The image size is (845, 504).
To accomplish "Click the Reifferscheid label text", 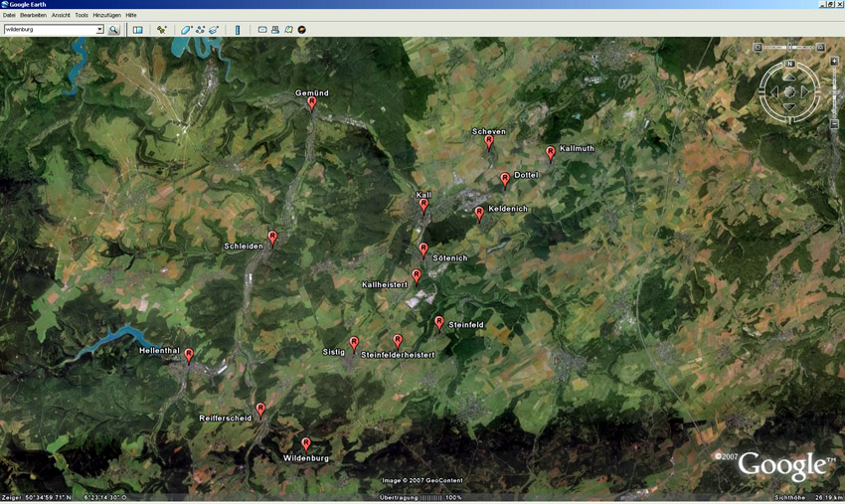I will pos(226,419).
